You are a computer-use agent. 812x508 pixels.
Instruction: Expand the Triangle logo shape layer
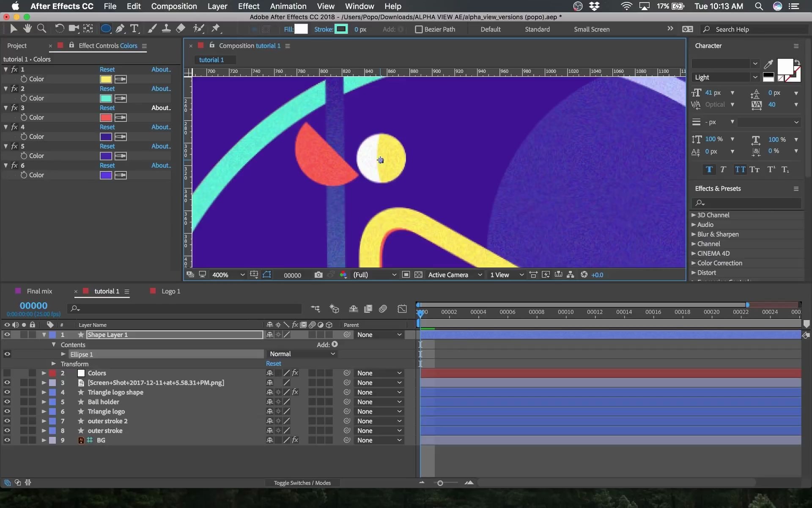click(x=44, y=392)
